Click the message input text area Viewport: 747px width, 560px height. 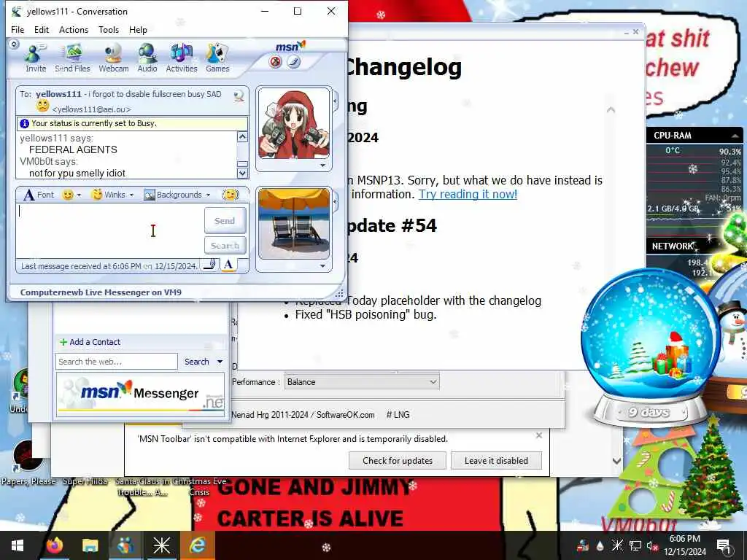pos(110,231)
